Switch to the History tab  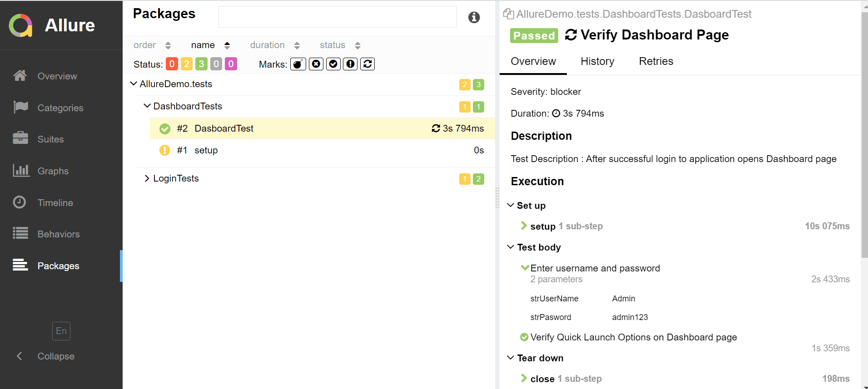tap(597, 61)
